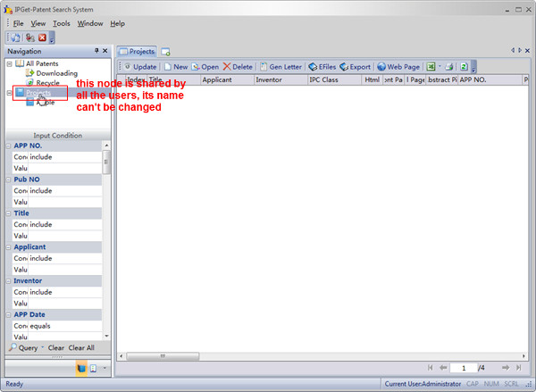
Task: Click the Title value input field
Action: [x=65, y=236]
